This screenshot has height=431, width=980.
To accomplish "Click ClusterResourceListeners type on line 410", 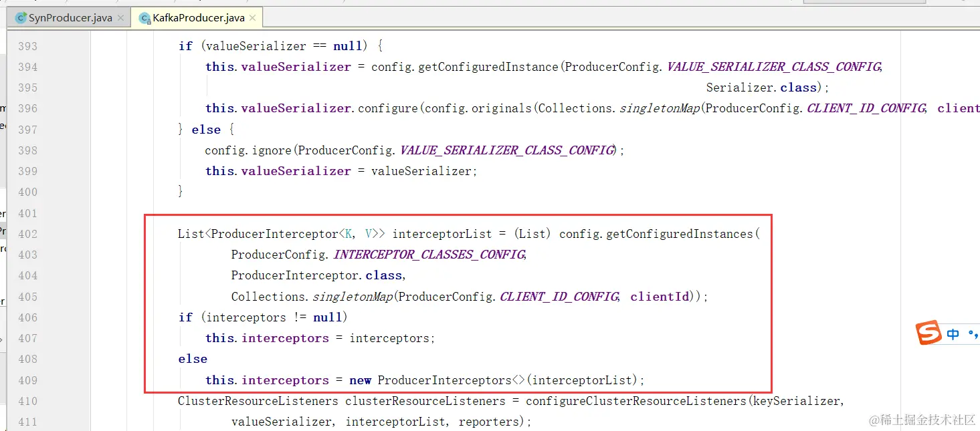I will (258, 401).
